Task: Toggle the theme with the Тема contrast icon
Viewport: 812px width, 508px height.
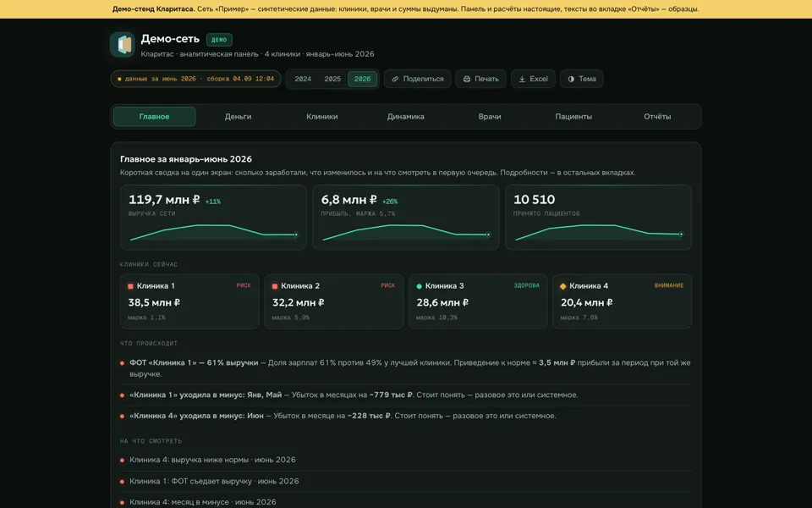Action: [x=571, y=79]
